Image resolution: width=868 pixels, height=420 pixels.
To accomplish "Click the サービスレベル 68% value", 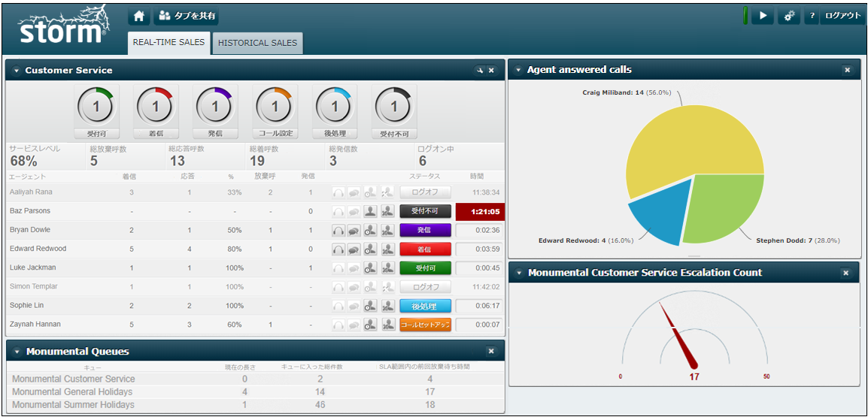I will (24, 162).
